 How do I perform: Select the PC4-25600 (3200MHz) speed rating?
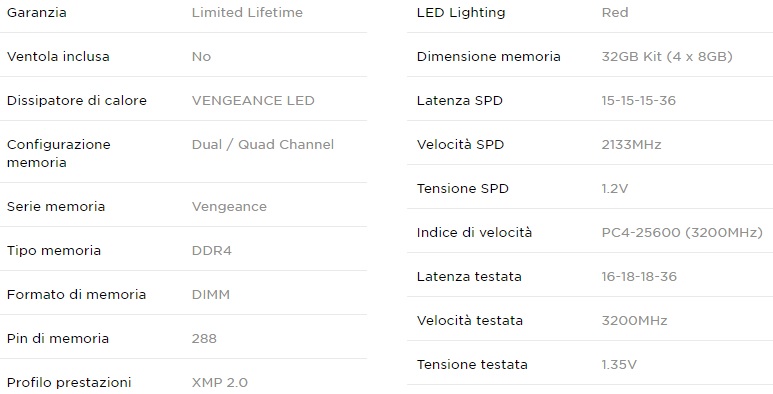coord(682,233)
